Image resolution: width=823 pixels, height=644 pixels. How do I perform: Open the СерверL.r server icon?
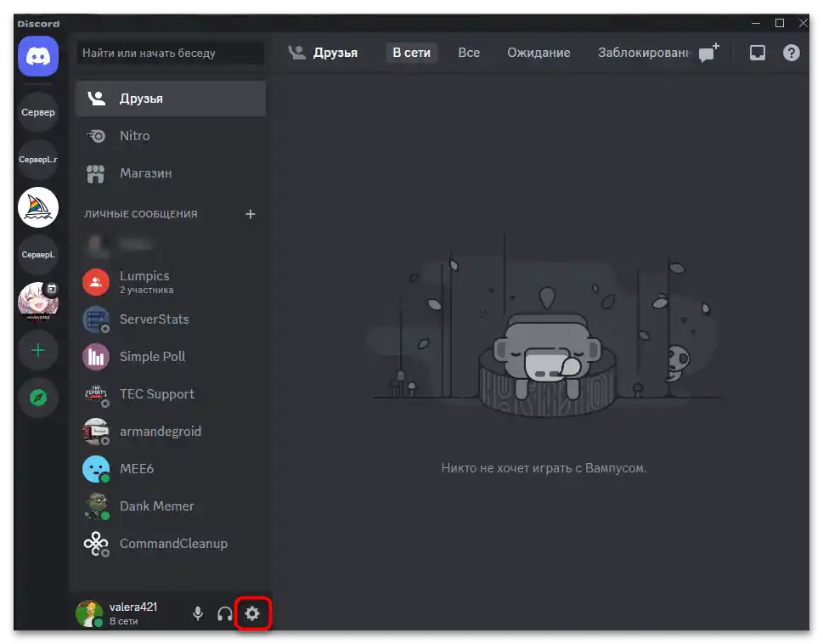click(38, 160)
